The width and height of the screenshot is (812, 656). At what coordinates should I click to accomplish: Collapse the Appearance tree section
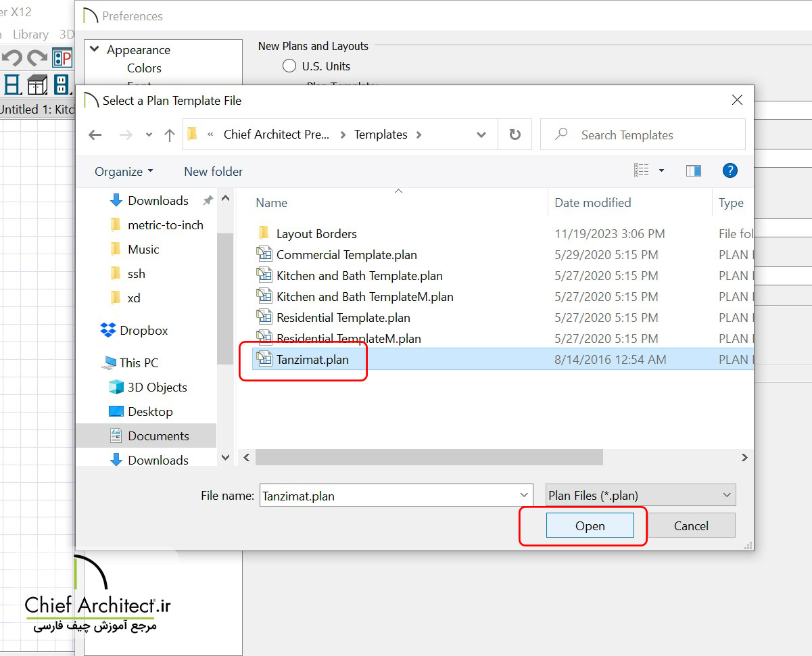tap(95, 50)
